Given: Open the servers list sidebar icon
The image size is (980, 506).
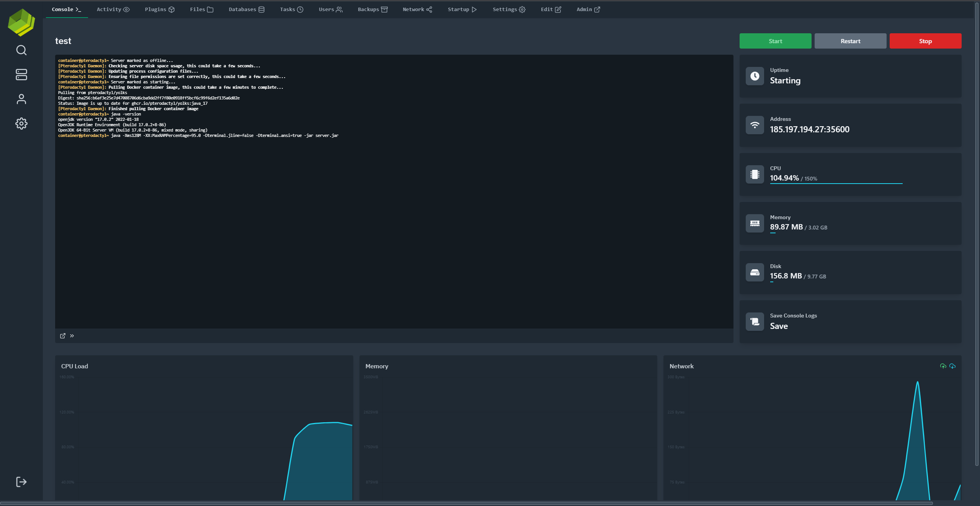Looking at the screenshot, I should tap(21, 75).
